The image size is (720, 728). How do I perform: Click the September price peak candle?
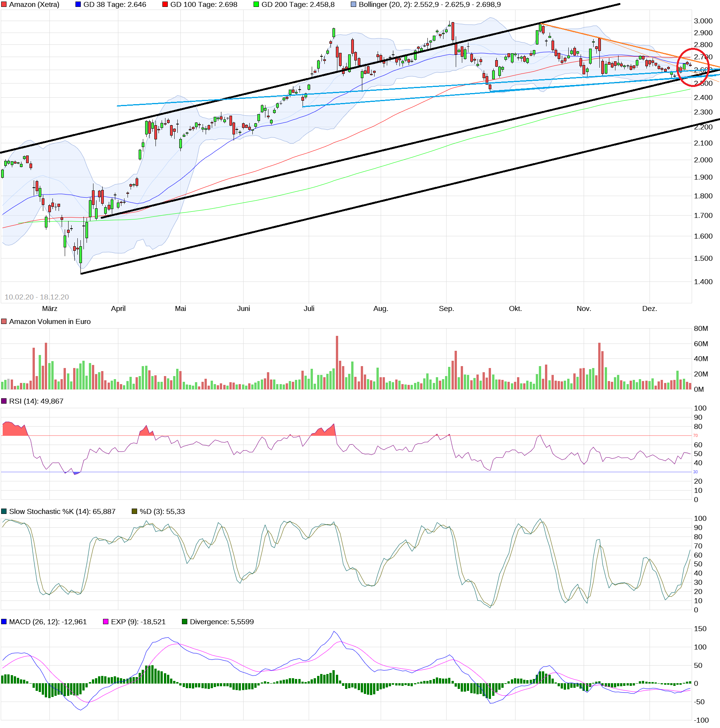pos(453,31)
